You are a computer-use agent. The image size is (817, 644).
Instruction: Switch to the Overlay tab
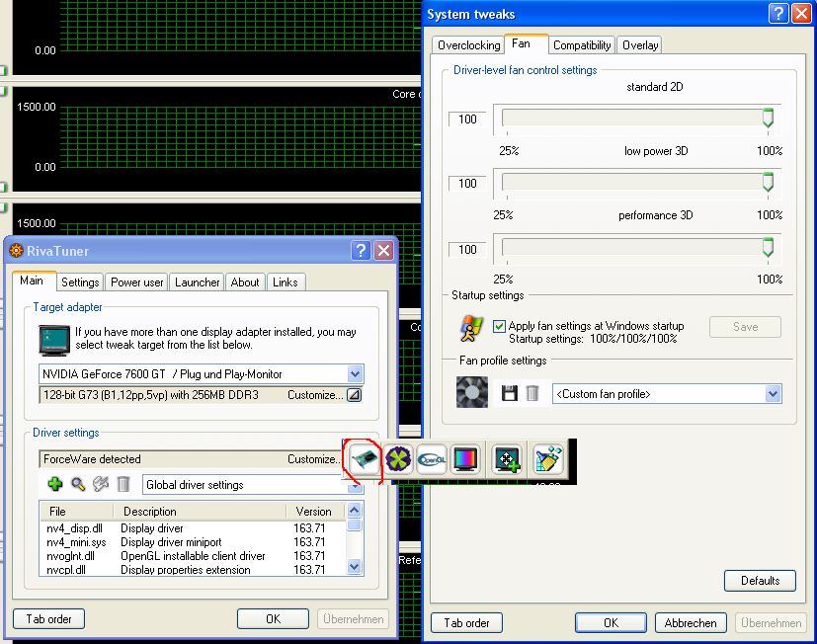[x=640, y=45]
